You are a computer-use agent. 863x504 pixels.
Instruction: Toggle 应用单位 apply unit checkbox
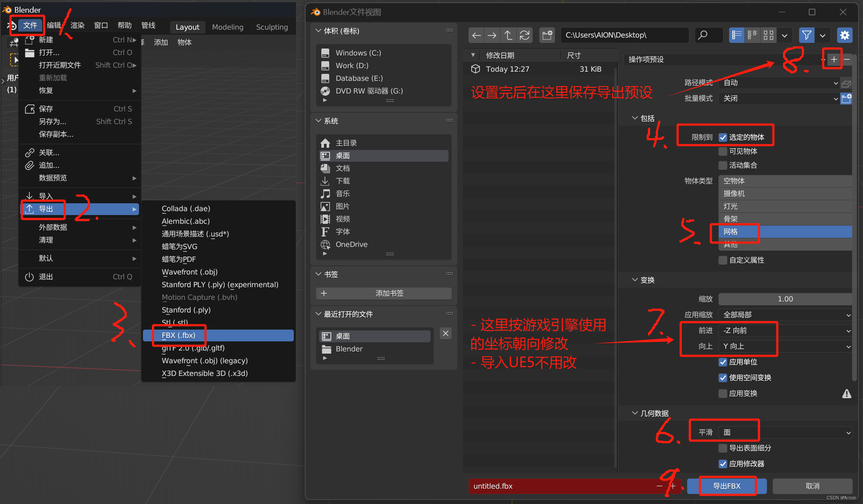pos(723,362)
